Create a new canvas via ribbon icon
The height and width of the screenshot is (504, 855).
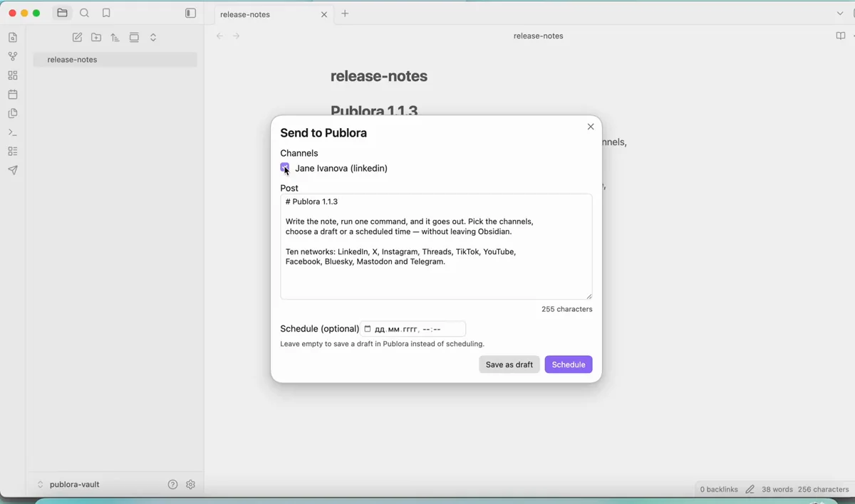point(13,75)
